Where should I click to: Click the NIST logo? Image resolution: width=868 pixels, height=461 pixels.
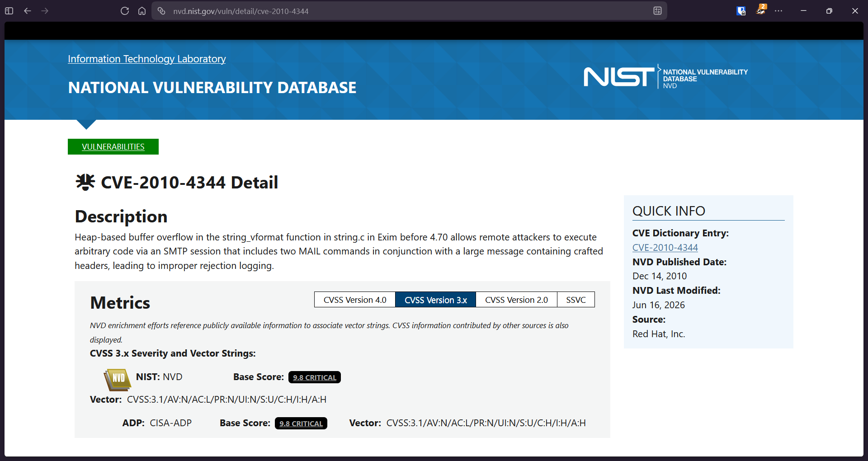point(618,77)
